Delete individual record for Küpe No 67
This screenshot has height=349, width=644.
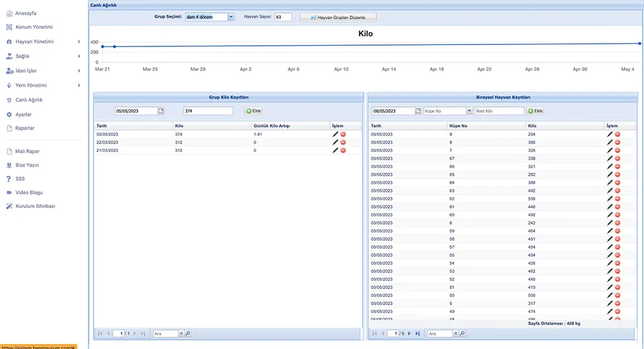[618, 158]
